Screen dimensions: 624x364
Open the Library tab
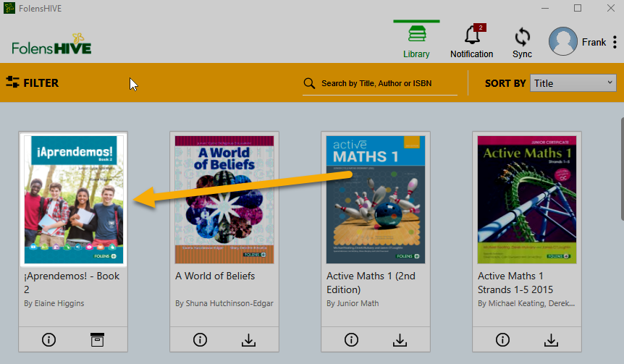point(416,42)
